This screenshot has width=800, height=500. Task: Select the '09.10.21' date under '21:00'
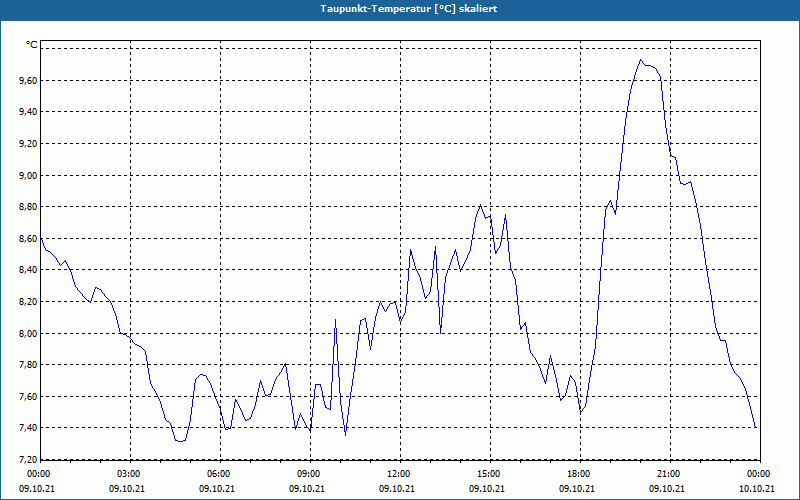(667, 488)
